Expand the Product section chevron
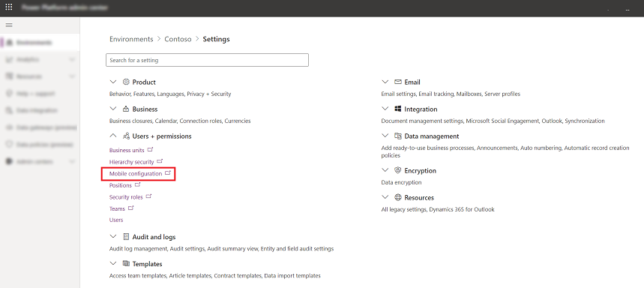Image resolution: width=644 pixels, height=288 pixels. click(x=113, y=82)
